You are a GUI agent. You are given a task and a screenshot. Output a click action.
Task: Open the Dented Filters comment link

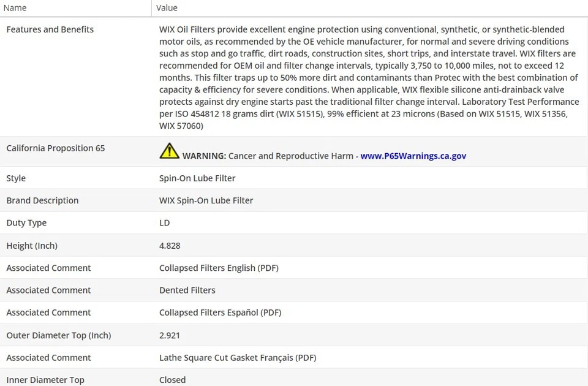tap(187, 290)
